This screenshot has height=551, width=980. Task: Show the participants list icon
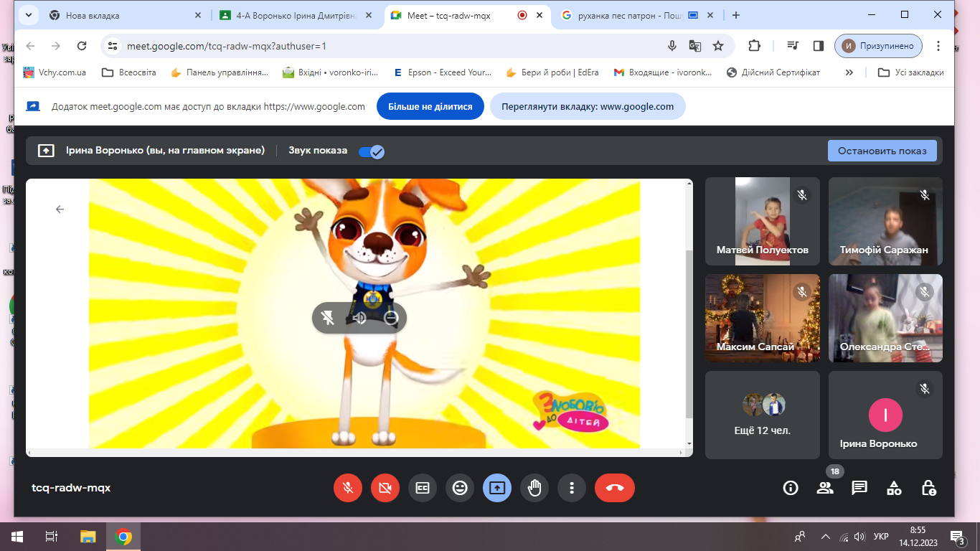825,489
